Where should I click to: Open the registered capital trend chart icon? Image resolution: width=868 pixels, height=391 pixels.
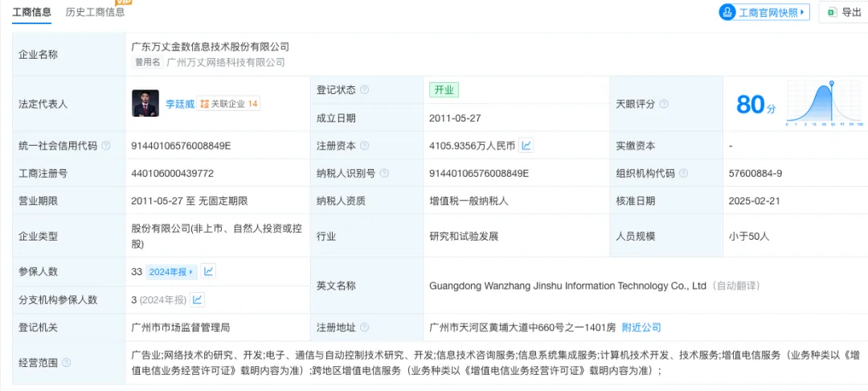point(526,146)
